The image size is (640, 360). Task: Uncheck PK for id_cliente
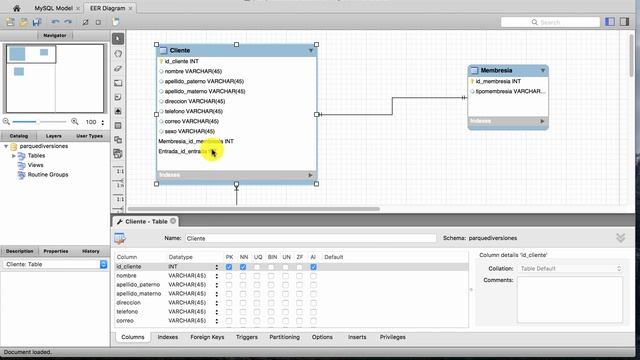229,267
